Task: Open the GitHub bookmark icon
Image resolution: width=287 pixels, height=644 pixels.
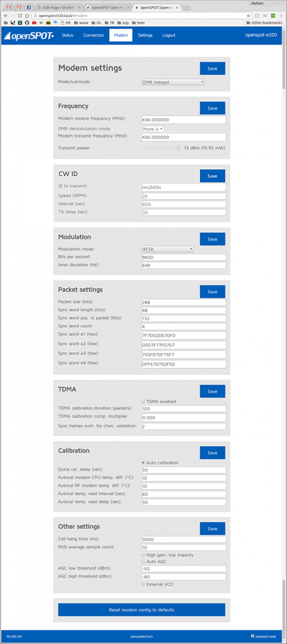Action: click(x=26, y=22)
